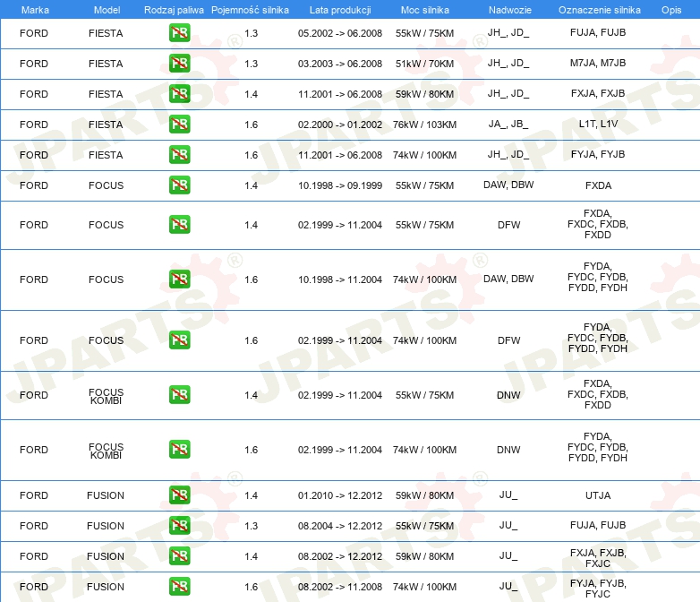The height and width of the screenshot is (602, 700).
Task: Select '59kW / 80KM' in the Fusion UTJA row
Action: [x=424, y=495]
